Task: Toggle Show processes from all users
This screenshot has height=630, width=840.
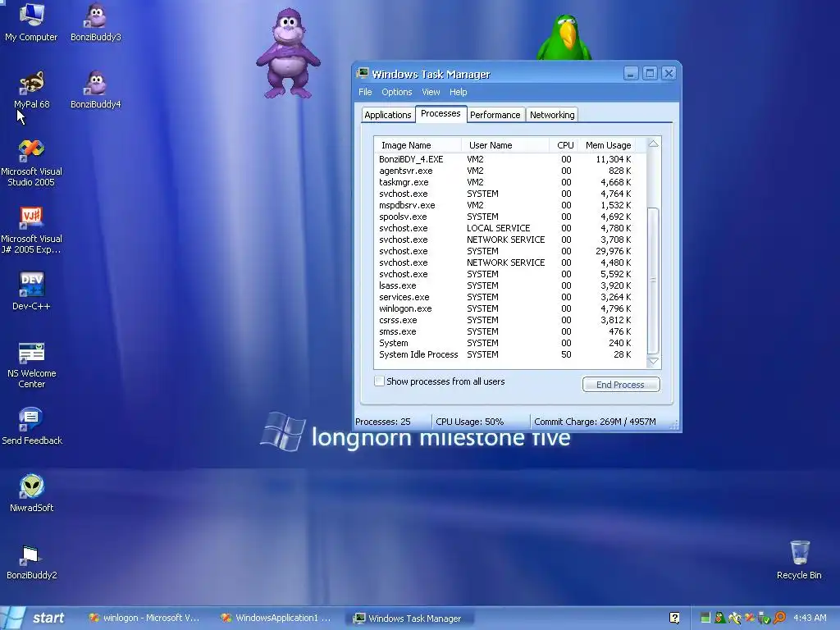Action: (x=379, y=381)
